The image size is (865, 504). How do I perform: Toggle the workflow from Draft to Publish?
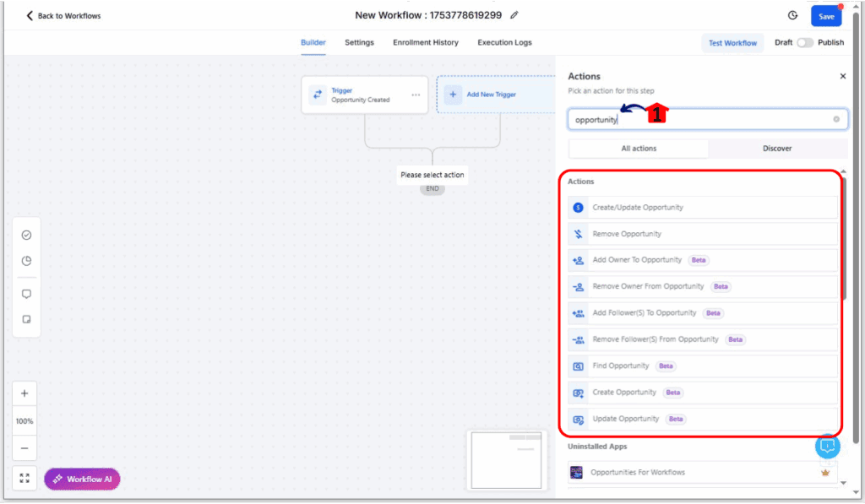click(803, 42)
